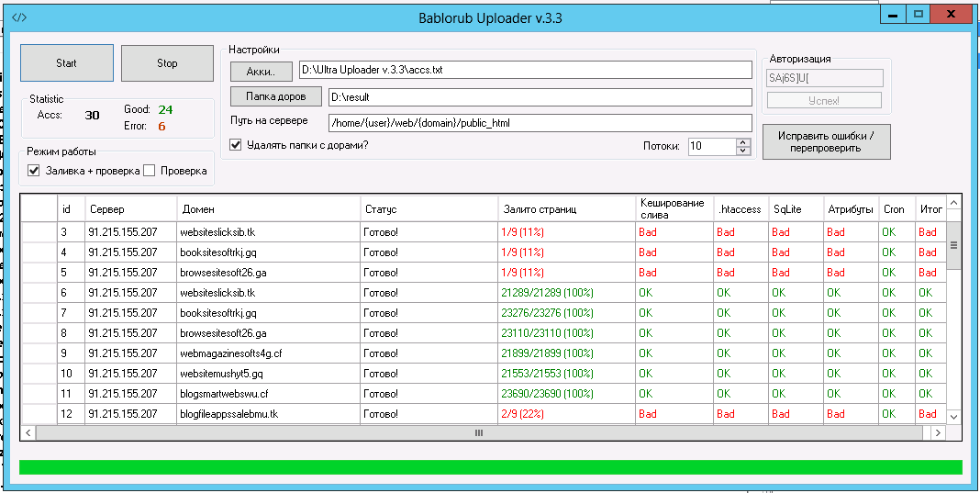Click the Путь на сервере input field
Image resolution: width=980 pixels, height=493 pixels.
pos(540,123)
